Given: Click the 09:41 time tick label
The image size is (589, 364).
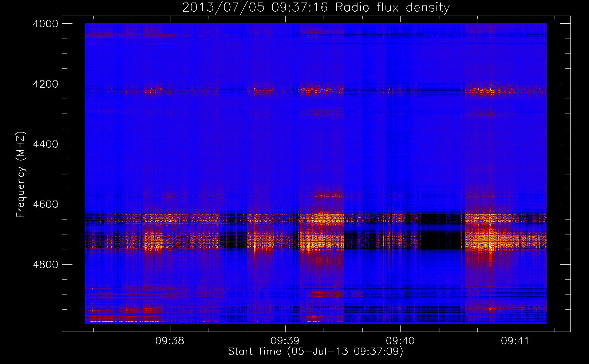Looking at the screenshot, I should pos(515,341).
